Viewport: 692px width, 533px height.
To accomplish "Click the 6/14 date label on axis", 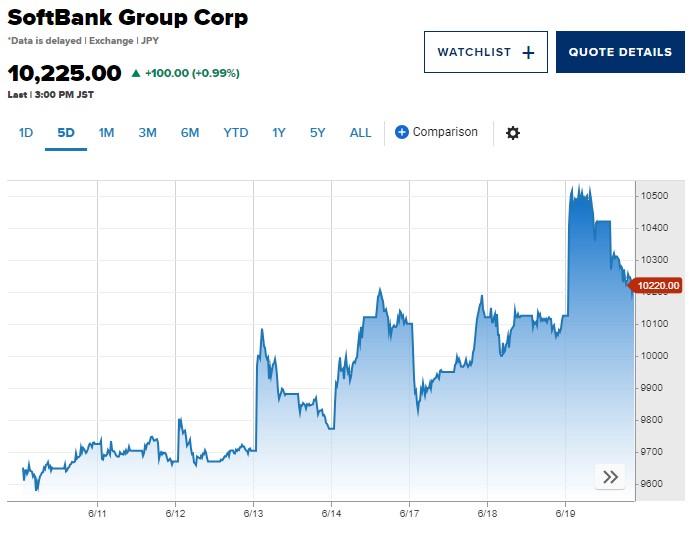I will 331,514.
